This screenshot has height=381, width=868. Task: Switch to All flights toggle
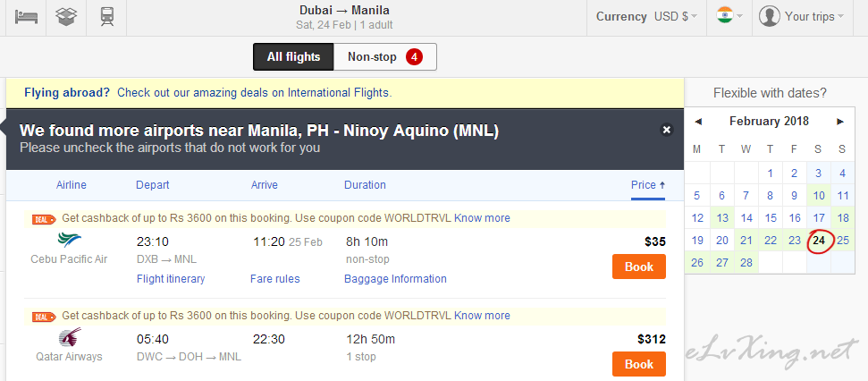(x=293, y=57)
